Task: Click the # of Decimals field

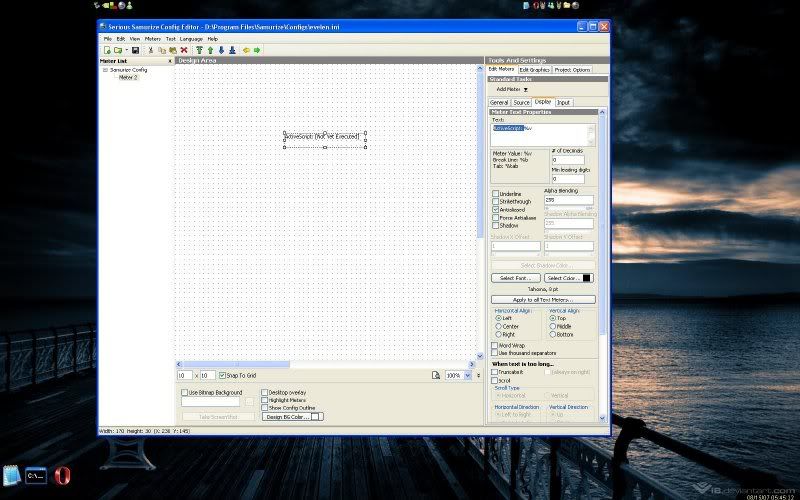Action: [568, 160]
